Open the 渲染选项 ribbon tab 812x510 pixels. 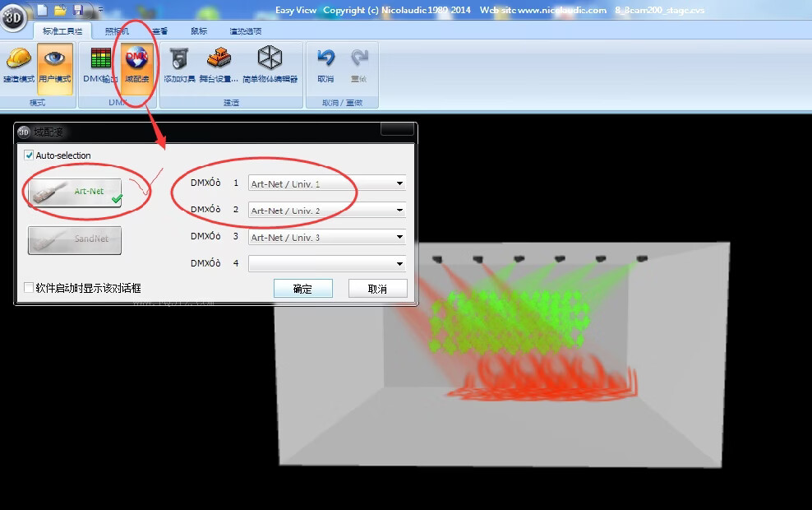pyautogui.click(x=245, y=31)
